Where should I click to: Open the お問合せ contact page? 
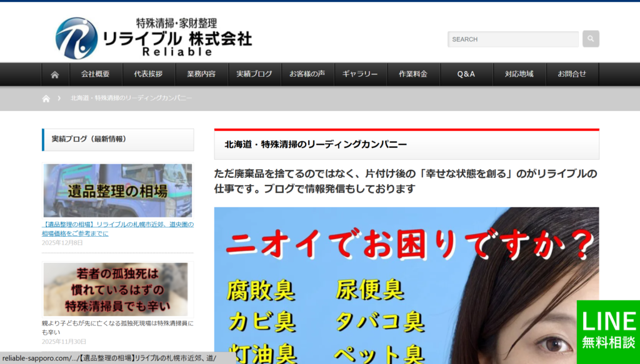click(x=572, y=74)
